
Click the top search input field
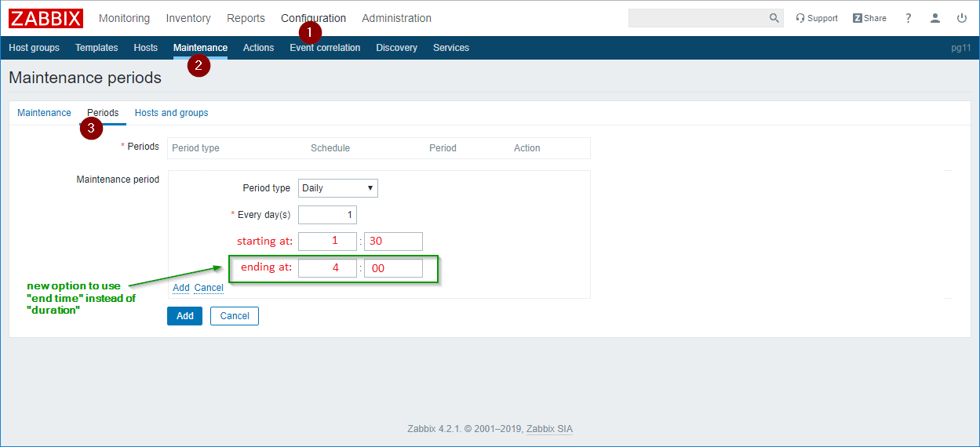coord(698,18)
